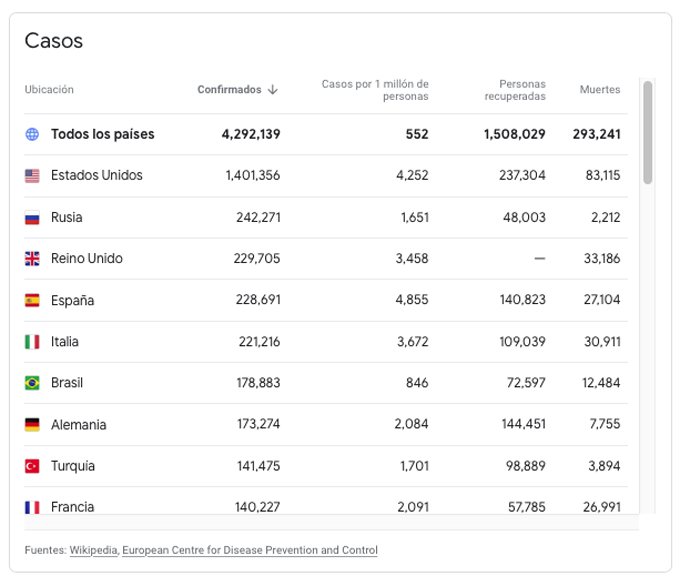Screen dimensions: 690x586
Task: Click the Spain flag icon
Action: click(32, 300)
